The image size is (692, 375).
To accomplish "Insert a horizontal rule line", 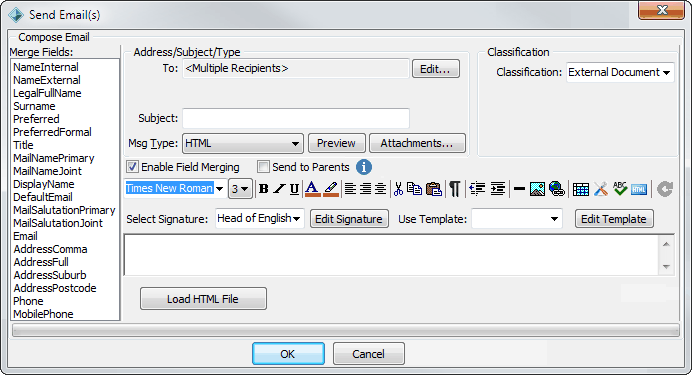I will (x=519, y=189).
